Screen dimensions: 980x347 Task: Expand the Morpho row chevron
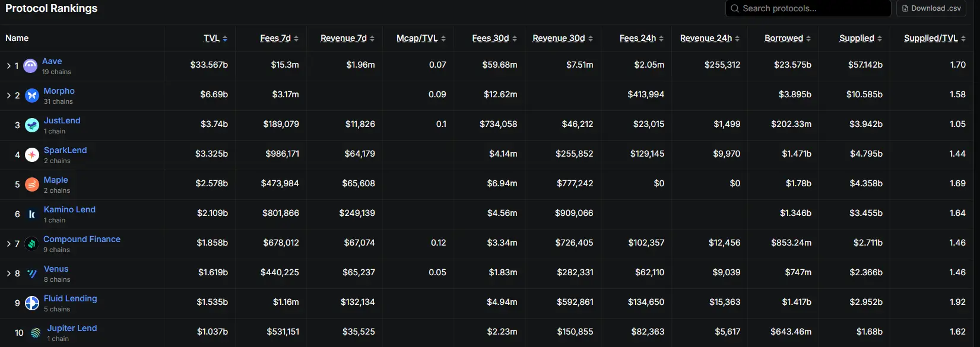(8, 95)
